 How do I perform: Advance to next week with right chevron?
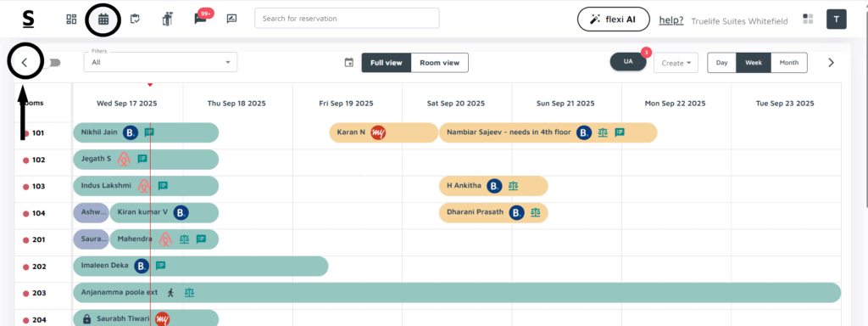[x=831, y=63]
